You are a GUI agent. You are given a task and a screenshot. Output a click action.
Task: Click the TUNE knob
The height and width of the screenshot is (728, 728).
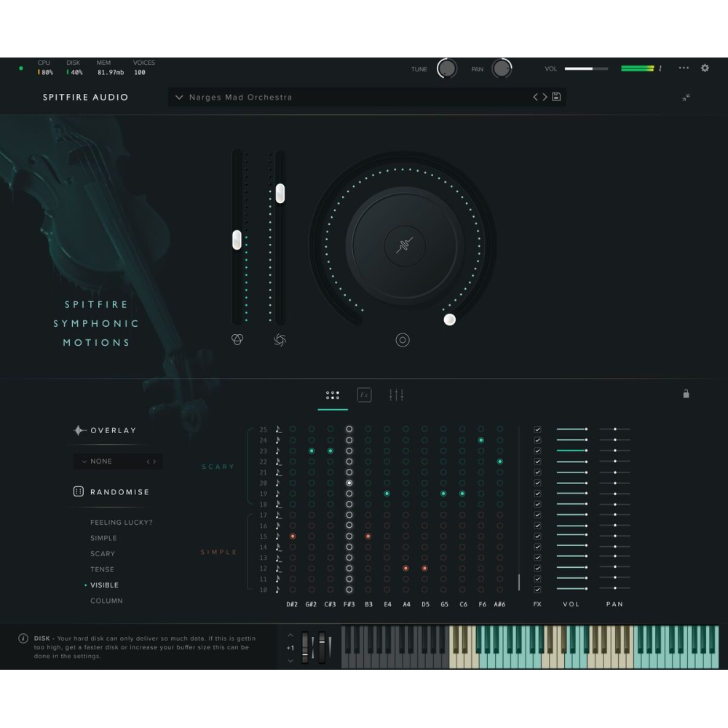coord(446,68)
